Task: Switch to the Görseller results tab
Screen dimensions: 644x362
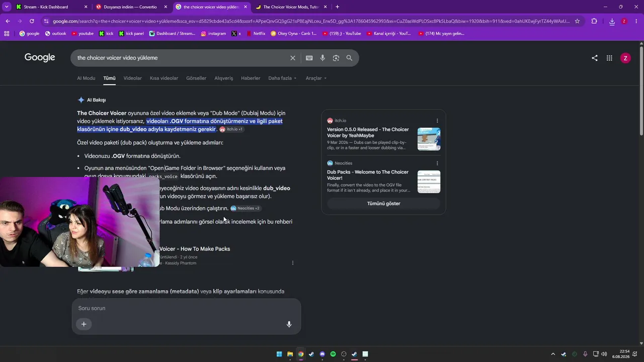Action: click(196, 78)
